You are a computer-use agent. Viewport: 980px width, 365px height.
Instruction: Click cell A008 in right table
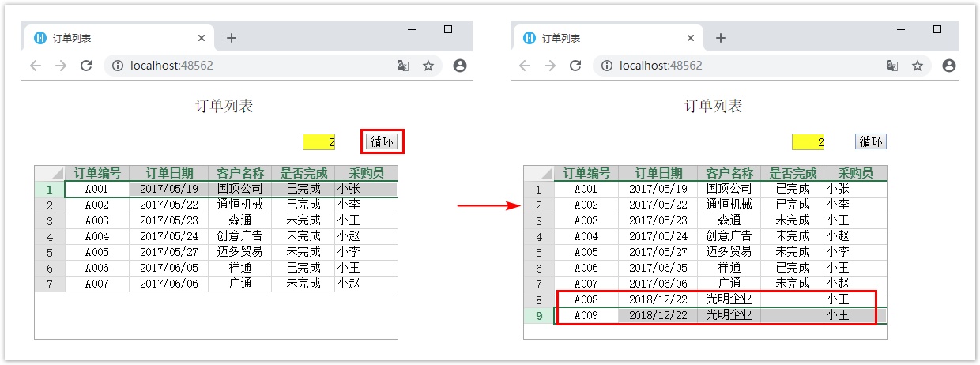[x=586, y=299]
